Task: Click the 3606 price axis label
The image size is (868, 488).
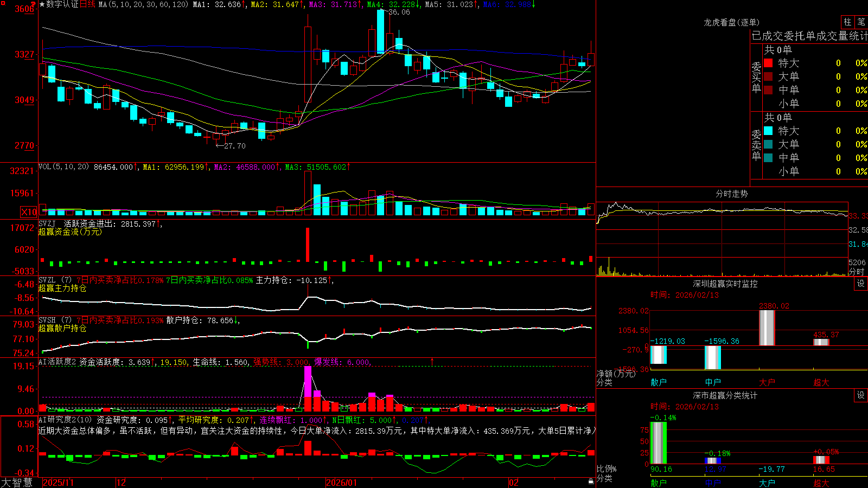Action: 24,9
